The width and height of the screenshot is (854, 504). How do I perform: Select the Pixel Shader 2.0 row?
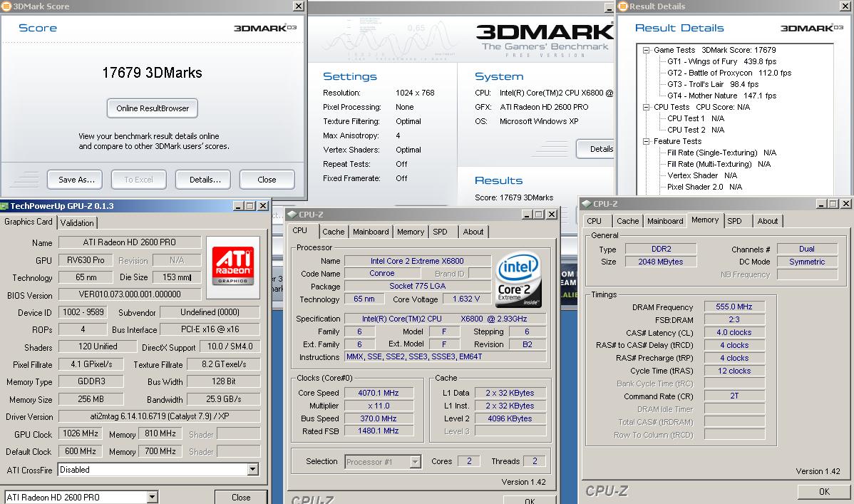(705, 187)
